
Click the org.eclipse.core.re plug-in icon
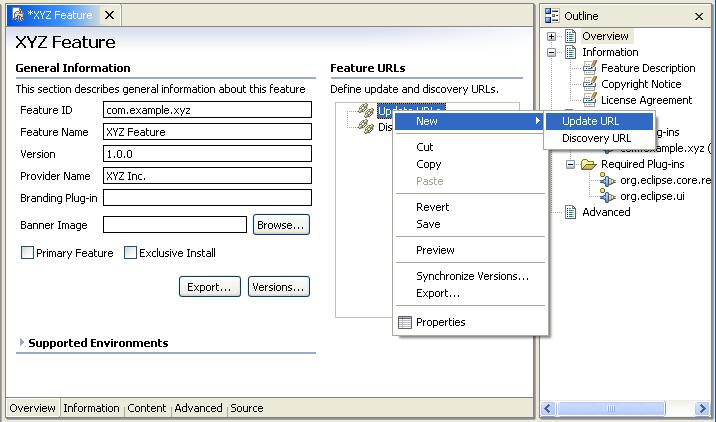click(607, 180)
